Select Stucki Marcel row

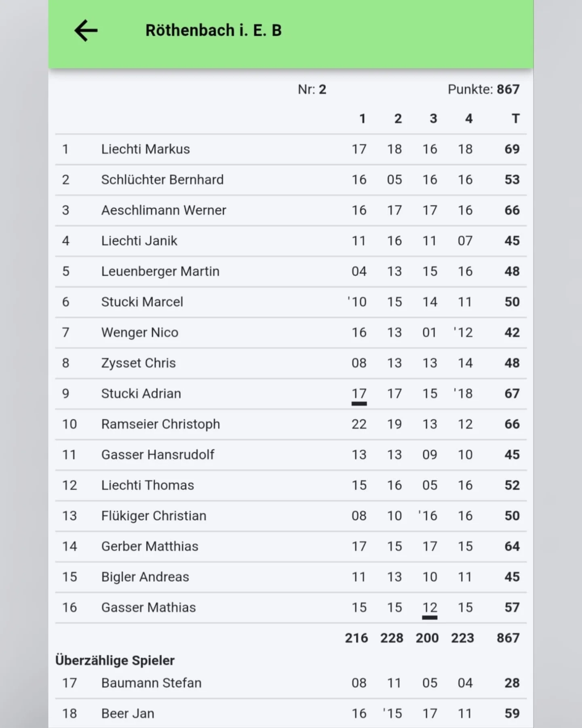[x=291, y=302]
